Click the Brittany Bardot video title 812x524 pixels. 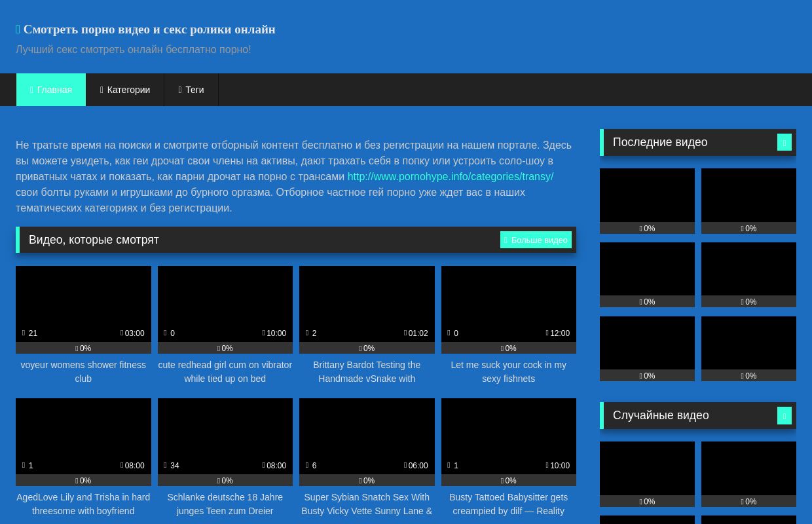point(367,371)
